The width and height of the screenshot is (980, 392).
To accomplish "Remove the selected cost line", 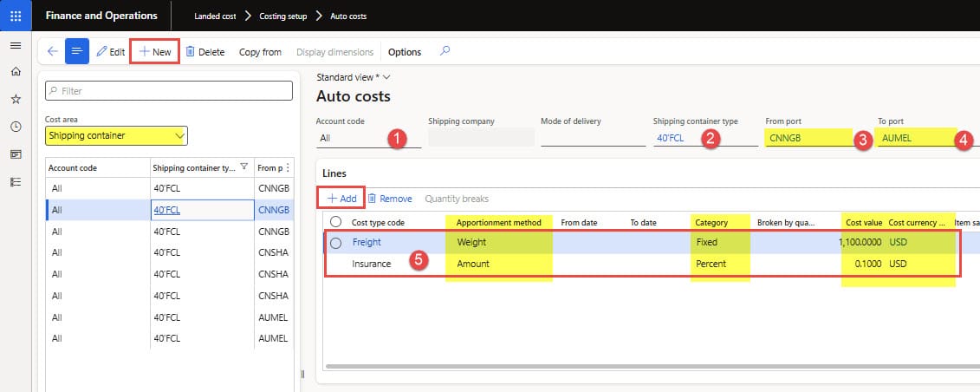I will tap(389, 199).
